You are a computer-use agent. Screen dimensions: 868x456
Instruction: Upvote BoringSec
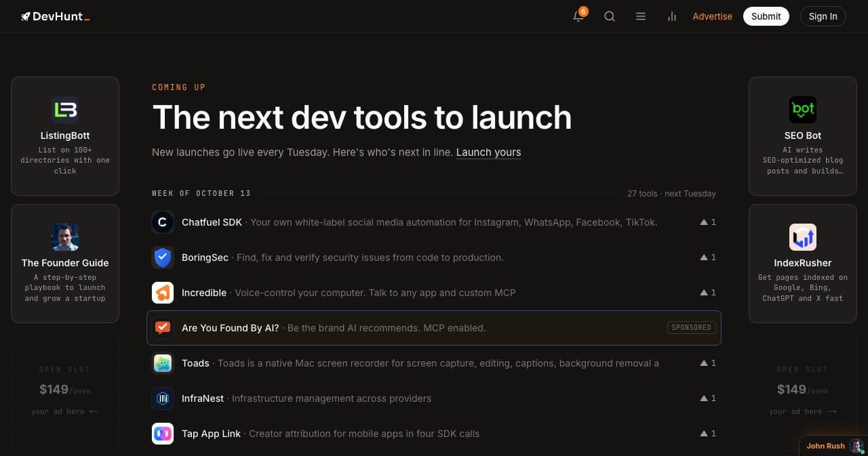pos(708,257)
